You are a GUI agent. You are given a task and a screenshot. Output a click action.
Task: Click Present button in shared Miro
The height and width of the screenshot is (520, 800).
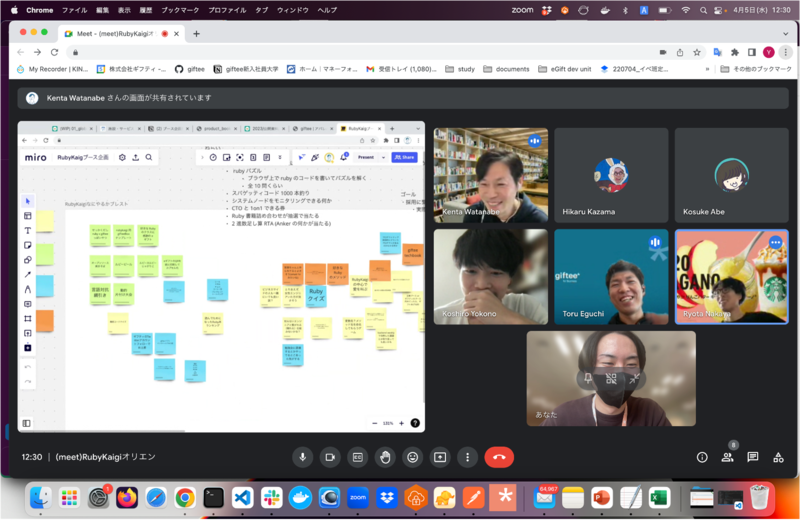[366, 157]
